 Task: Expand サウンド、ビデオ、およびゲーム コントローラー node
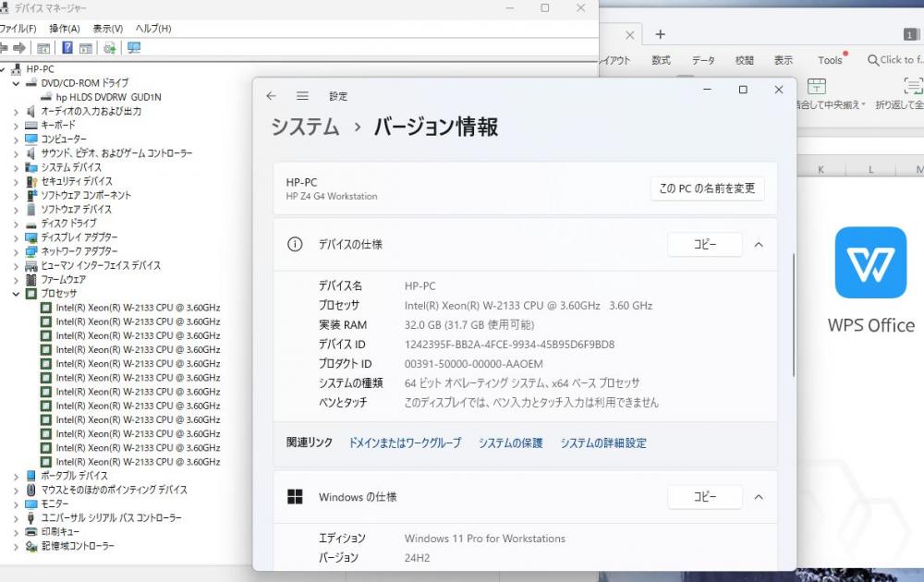16,153
